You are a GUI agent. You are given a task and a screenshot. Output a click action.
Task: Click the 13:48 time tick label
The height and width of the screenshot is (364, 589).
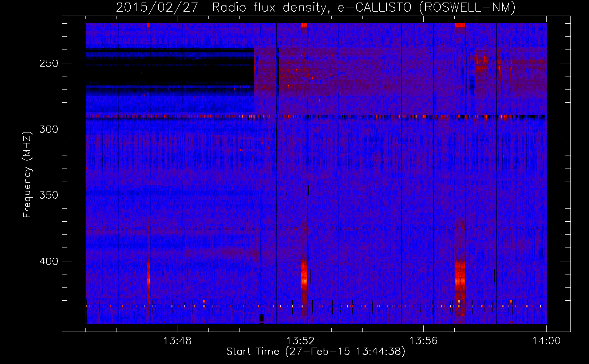click(x=177, y=341)
